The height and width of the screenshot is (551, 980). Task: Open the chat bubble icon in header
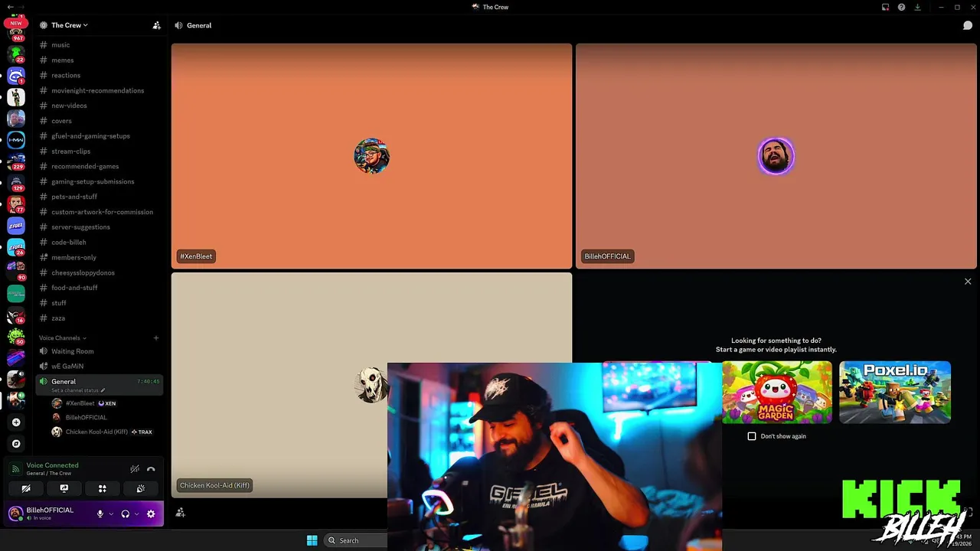pyautogui.click(x=968, y=25)
